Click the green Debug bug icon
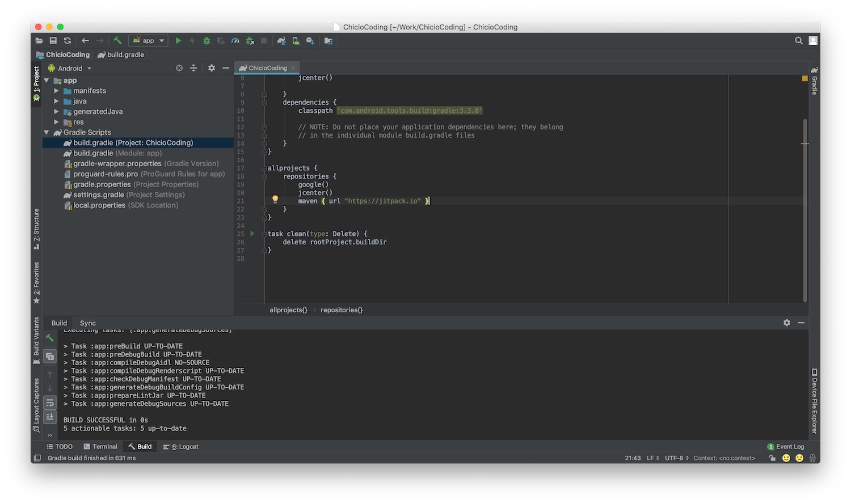 point(207,41)
